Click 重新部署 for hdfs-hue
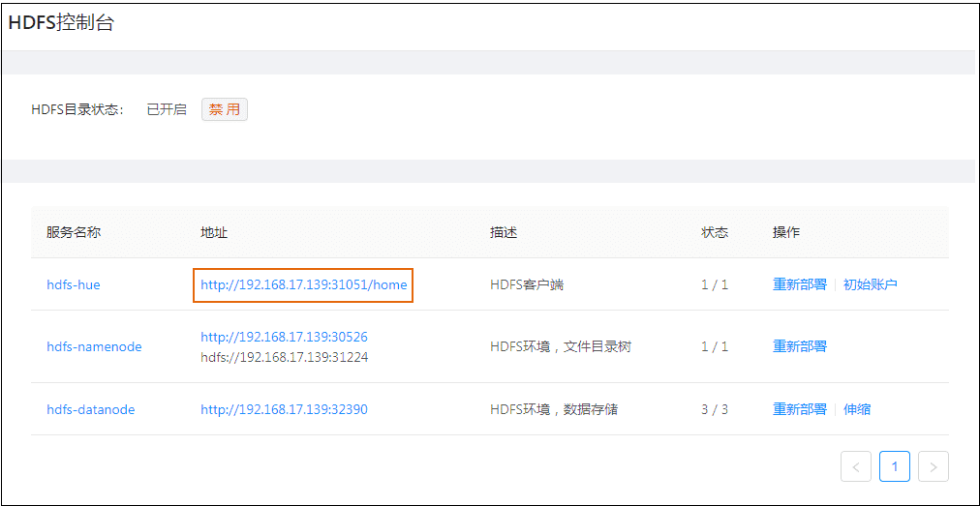 (799, 284)
